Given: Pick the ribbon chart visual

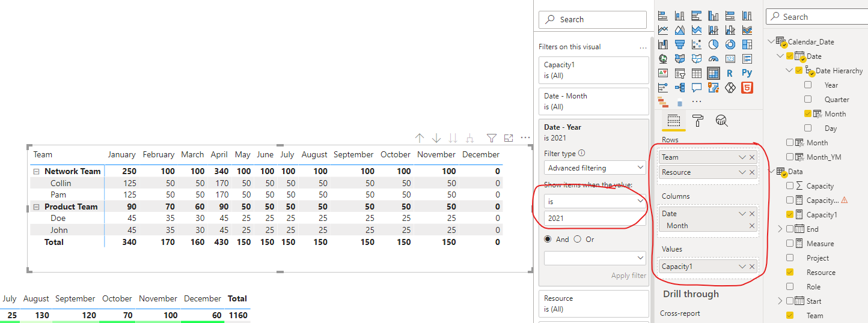Looking at the screenshot, I should (747, 29).
